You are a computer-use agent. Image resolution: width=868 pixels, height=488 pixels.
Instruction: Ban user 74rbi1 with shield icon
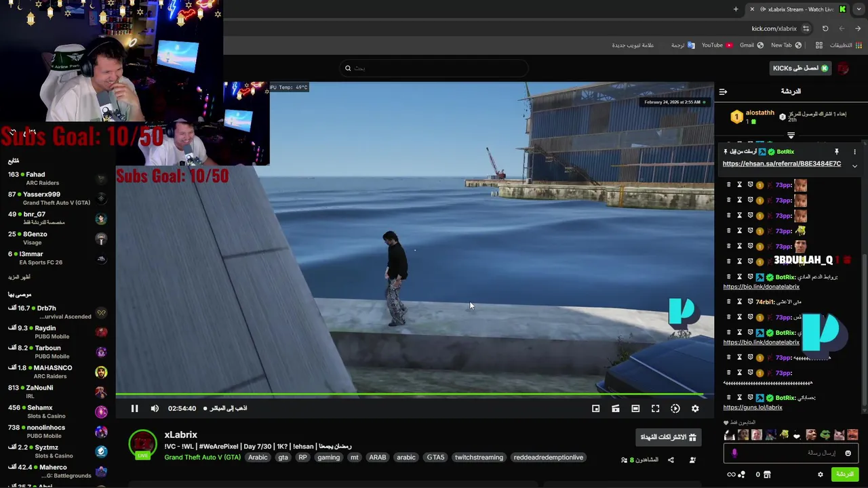(750, 302)
